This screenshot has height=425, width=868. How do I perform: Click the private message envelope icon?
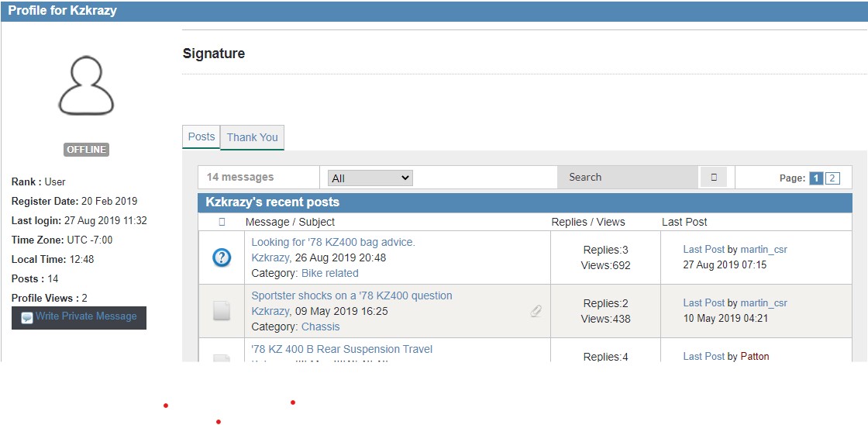pyautogui.click(x=27, y=318)
